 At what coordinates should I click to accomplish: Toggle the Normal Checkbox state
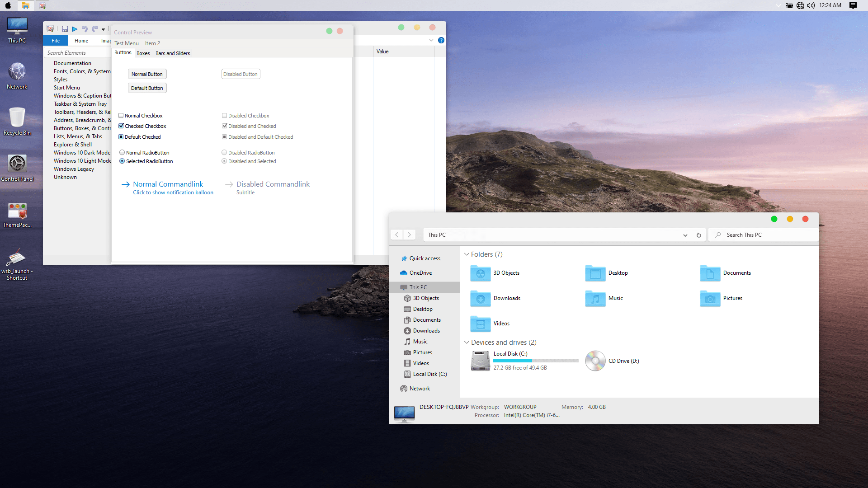pos(121,114)
